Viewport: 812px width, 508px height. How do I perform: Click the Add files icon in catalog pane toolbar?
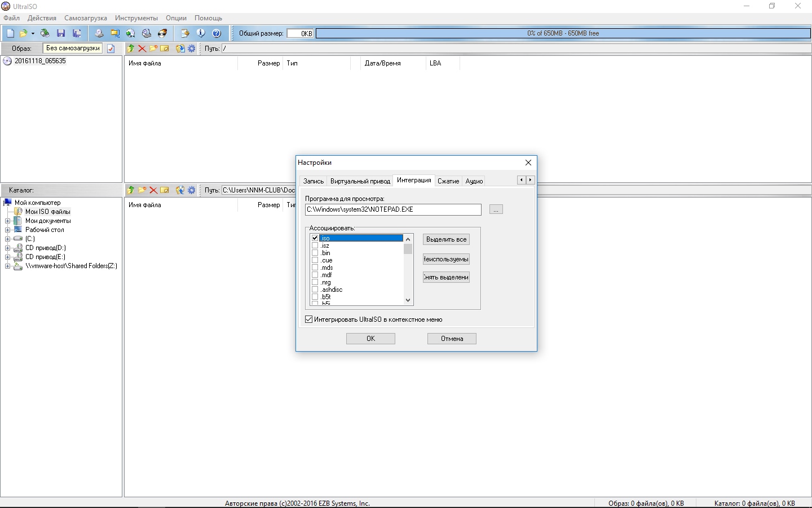[x=180, y=190]
